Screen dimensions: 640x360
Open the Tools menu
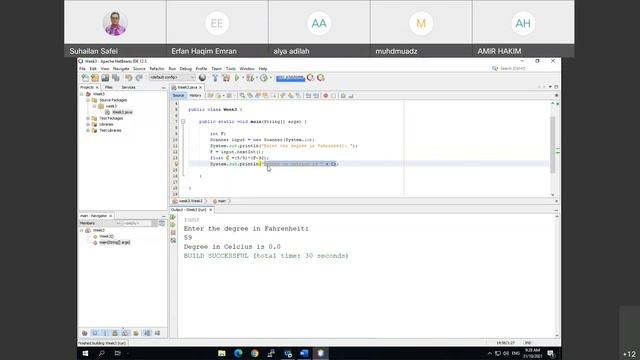[x=231, y=69]
